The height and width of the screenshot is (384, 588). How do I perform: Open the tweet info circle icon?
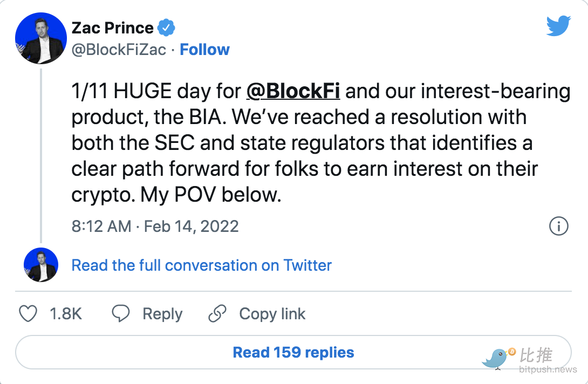point(559,226)
